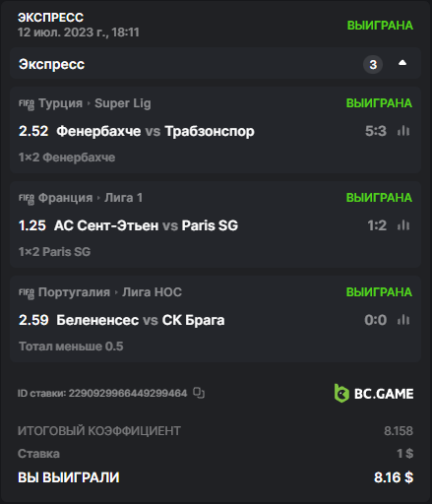
Task: Open Лига НОС league link
Action: (152, 292)
